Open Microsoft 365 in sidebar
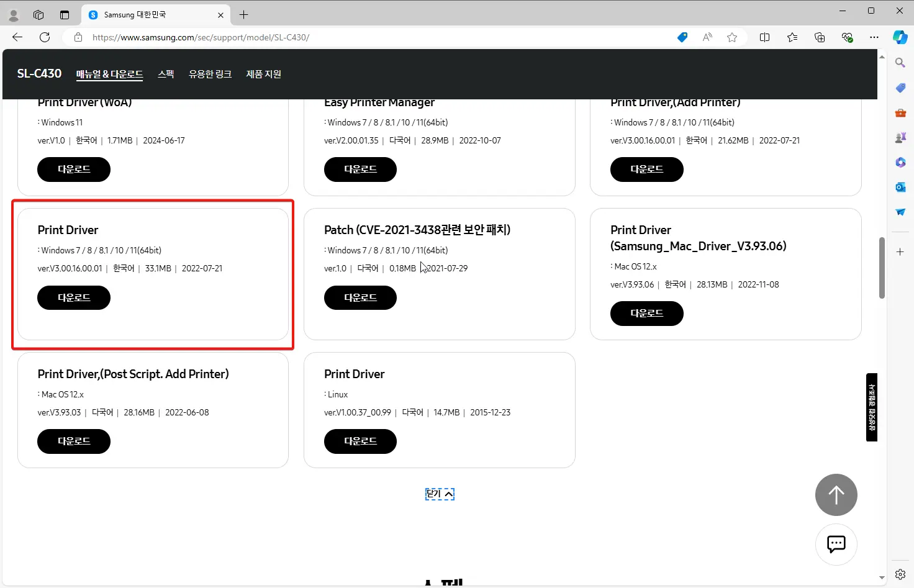 click(900, 162)
